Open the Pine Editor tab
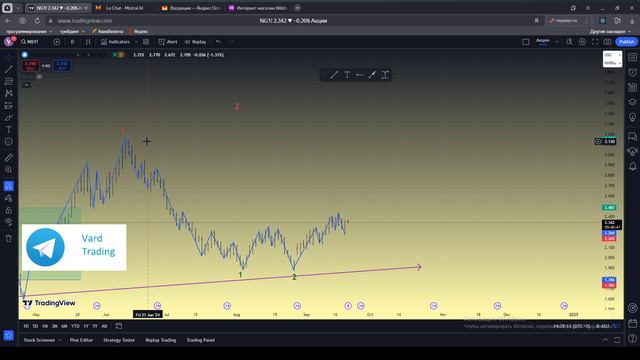 (x=81, y=340)
